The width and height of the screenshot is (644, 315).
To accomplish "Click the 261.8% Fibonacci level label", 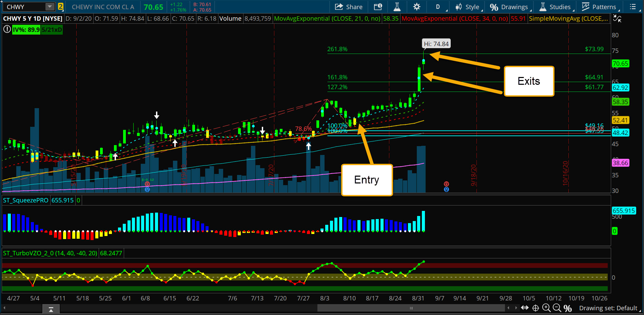I will point(337,49).
